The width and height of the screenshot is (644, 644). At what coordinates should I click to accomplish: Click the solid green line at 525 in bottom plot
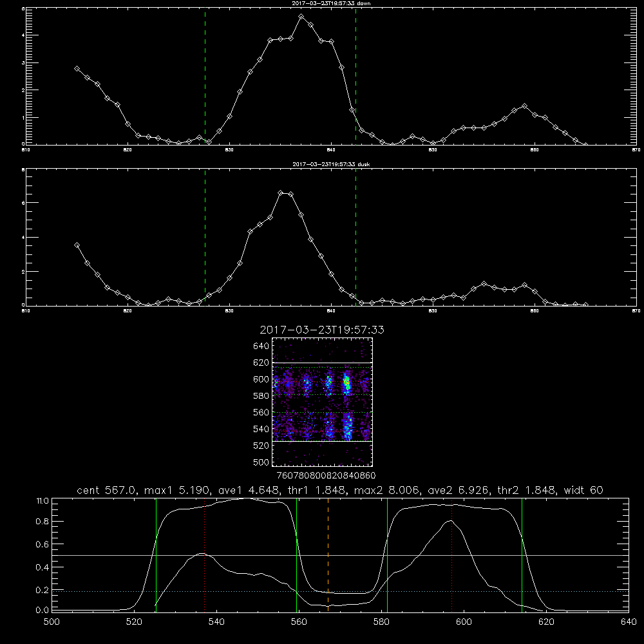156,554
